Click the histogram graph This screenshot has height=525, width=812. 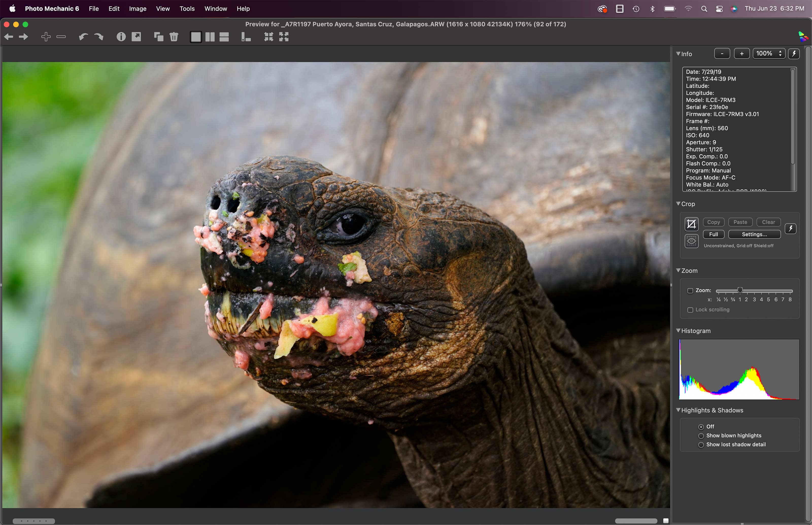[x=739, y=369]
